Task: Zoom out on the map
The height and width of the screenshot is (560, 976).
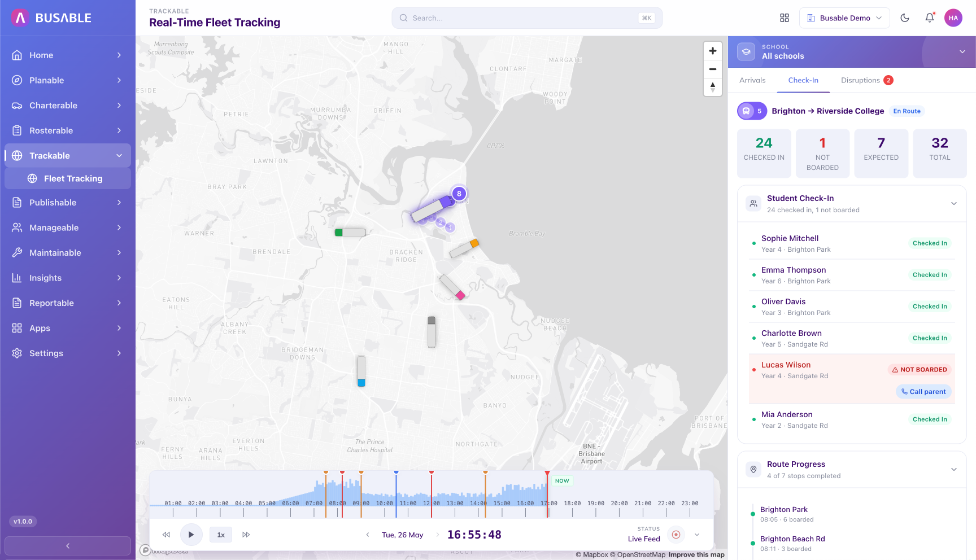Action: click(713, 69)
